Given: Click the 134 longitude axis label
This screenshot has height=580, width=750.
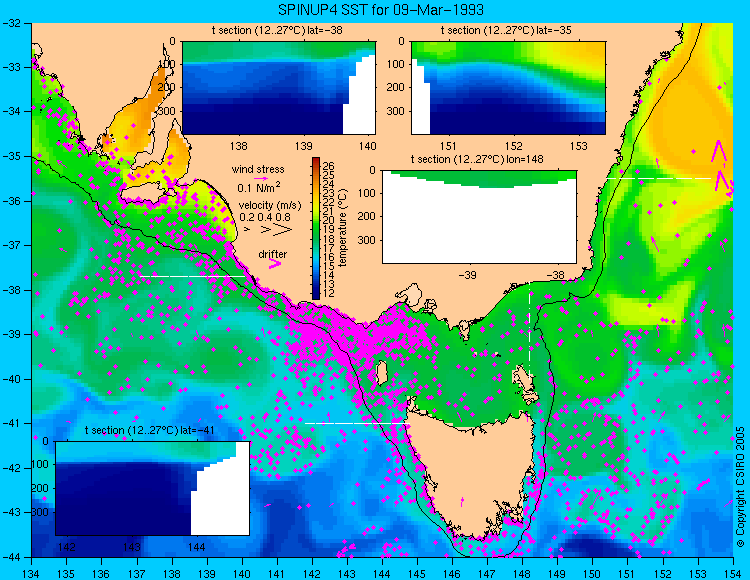Looking at the screenshot, I should [x=31, y=573].
